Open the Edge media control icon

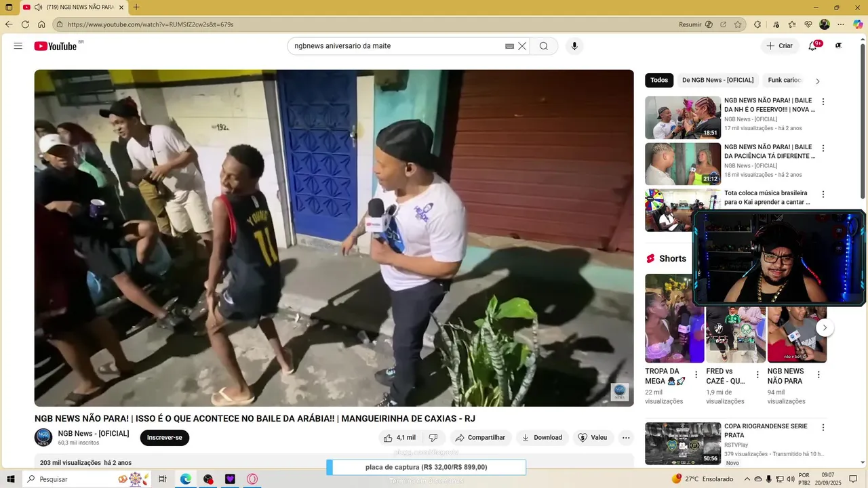coord(776,24)
